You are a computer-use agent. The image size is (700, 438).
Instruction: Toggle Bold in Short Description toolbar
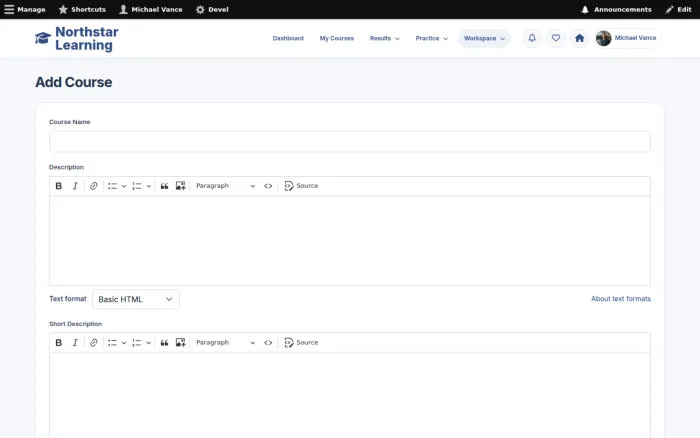point(58,342)
